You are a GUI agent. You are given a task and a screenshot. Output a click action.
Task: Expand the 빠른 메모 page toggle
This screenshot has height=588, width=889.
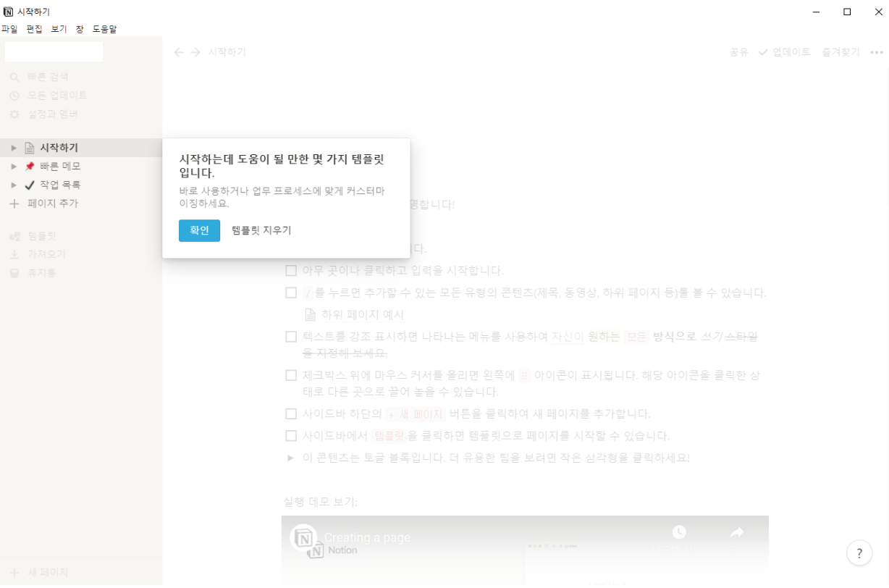(x=14, y=167)
